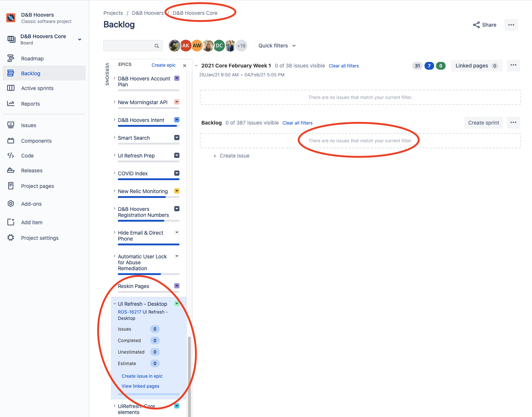532x417 pixels.
Task: Click the Create epic link
Action: pos(163,65)
